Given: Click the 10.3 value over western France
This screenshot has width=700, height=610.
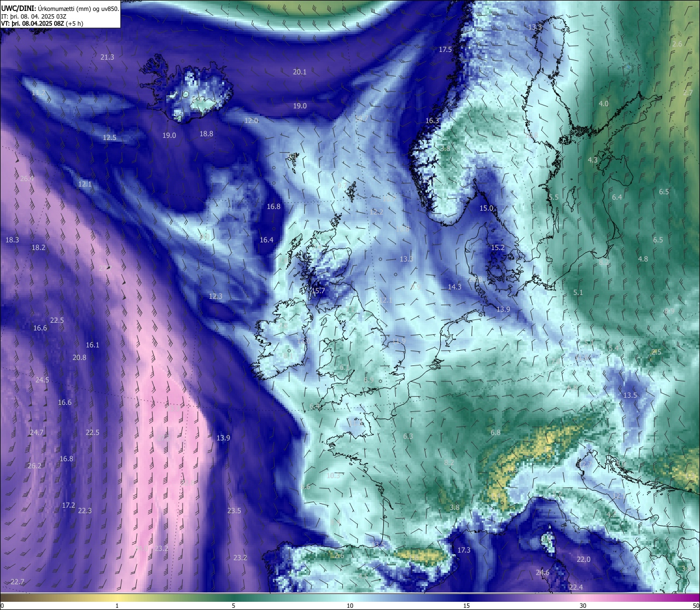Looking at the screenshot, I should [333, 475].
